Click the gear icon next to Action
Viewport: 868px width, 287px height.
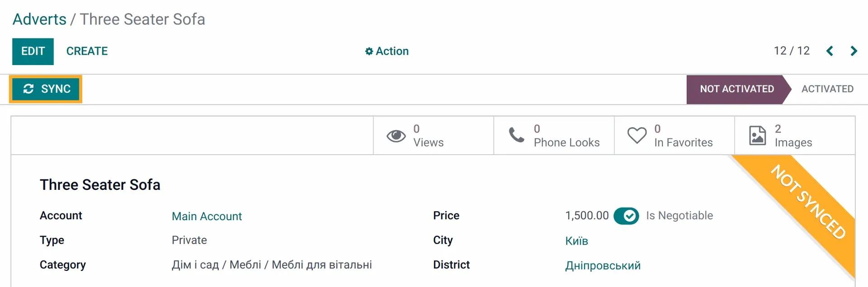(369, 51)
